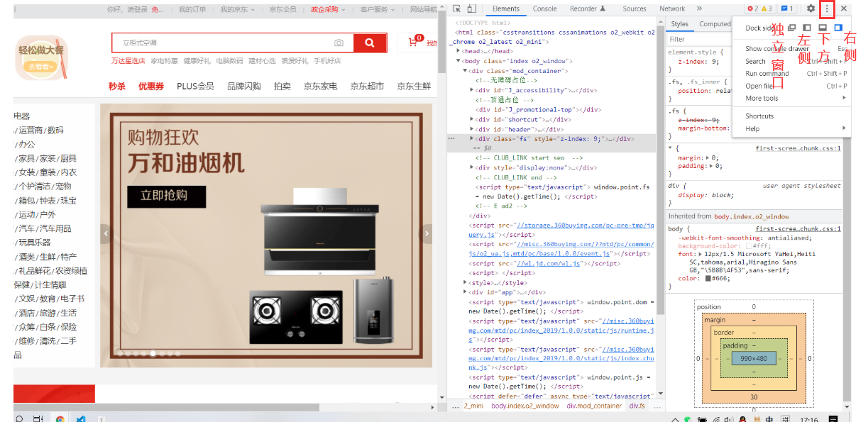Open 京东超市 navigation link
868x422 pixels.
[367, 87]
